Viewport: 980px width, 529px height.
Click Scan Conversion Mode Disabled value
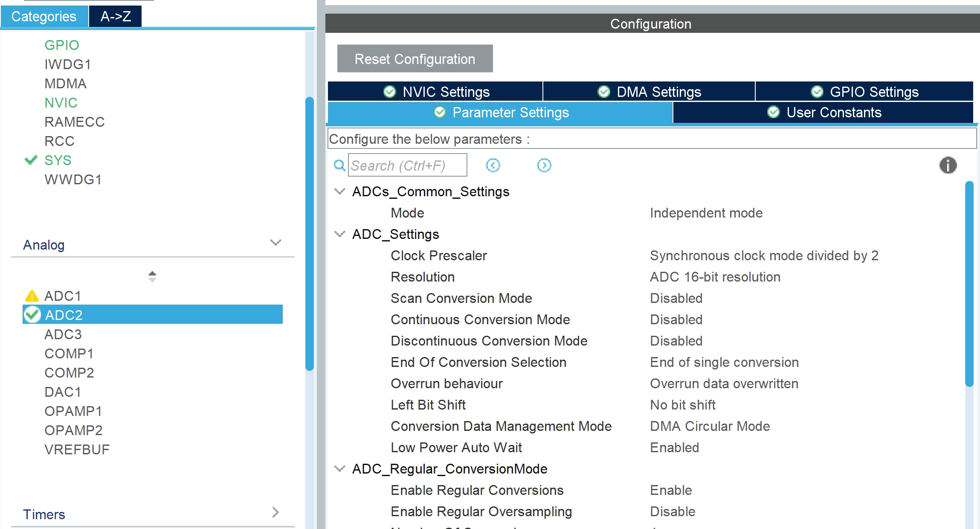(x=676, y=298)
